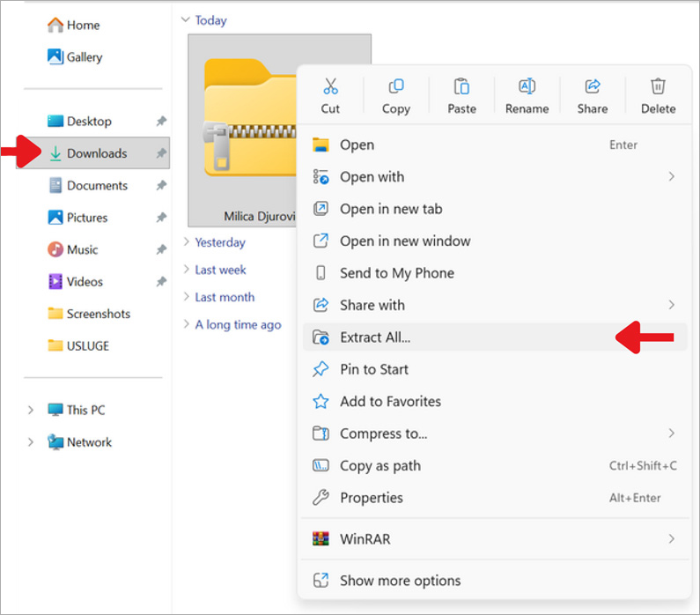Select Extract All... from context menu

click(x=376, y=337)
